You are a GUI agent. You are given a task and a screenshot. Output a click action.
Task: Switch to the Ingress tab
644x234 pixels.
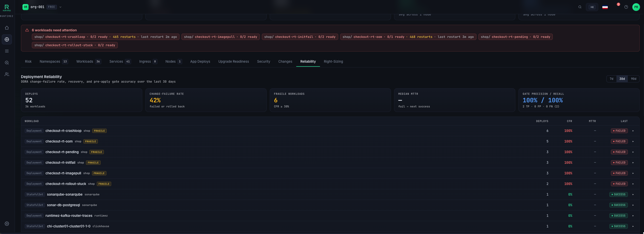tap(148, 62)
